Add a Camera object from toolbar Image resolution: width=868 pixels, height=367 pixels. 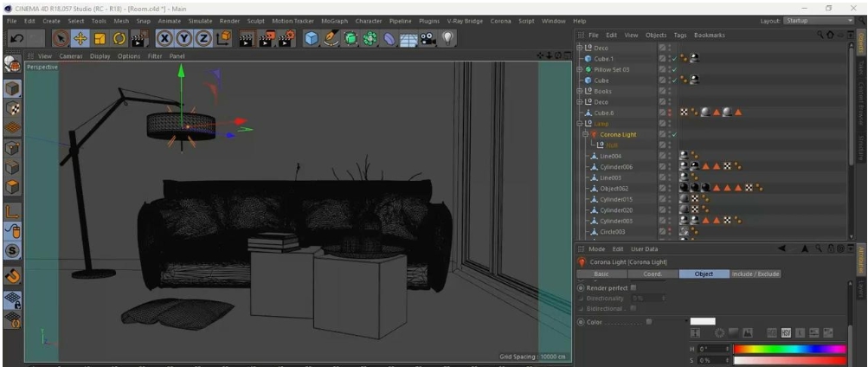(x=428, y=38)
